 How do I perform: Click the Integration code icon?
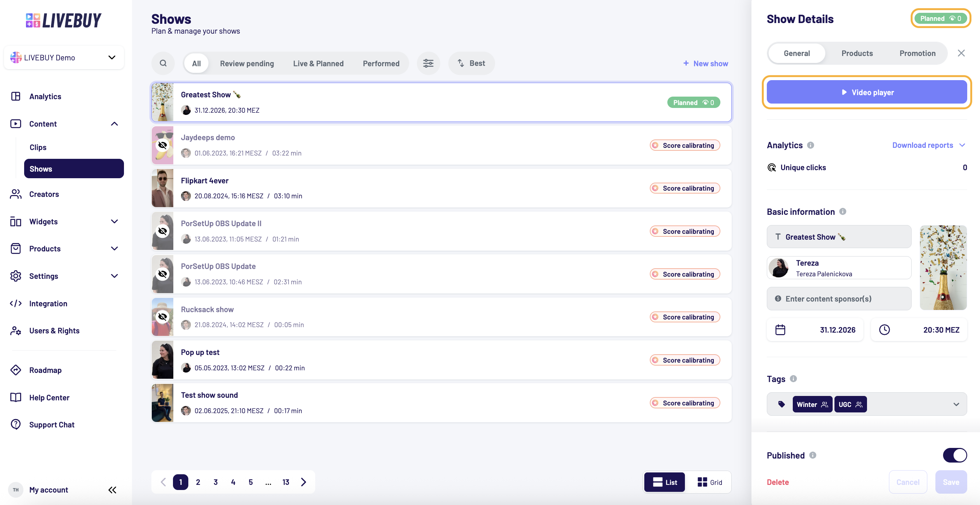[x=16, y=303]
